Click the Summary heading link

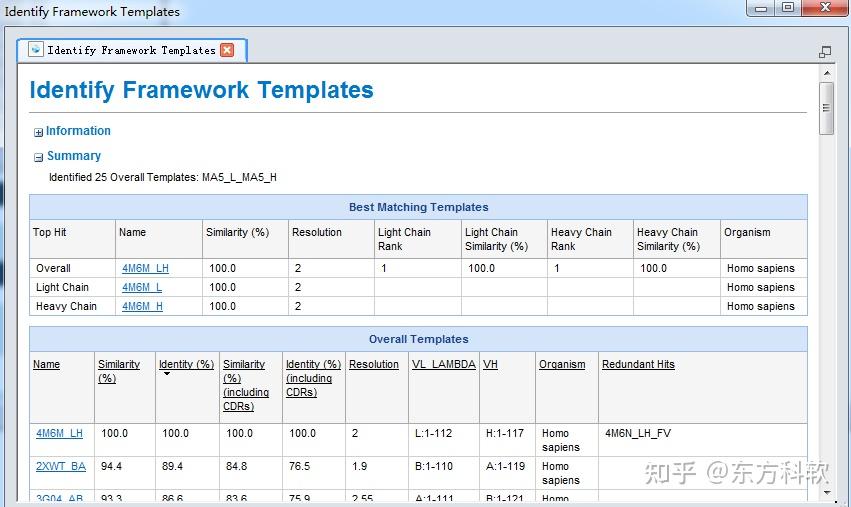pyautogui.click(x=74, y=156)
